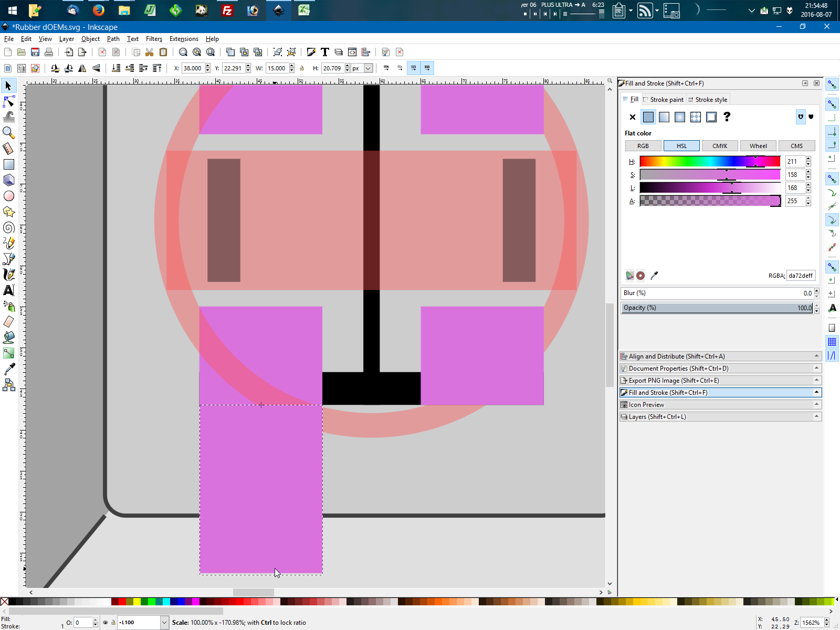Select the Eraser tool
The image size is (840, 630).
[x=8, y=322]
